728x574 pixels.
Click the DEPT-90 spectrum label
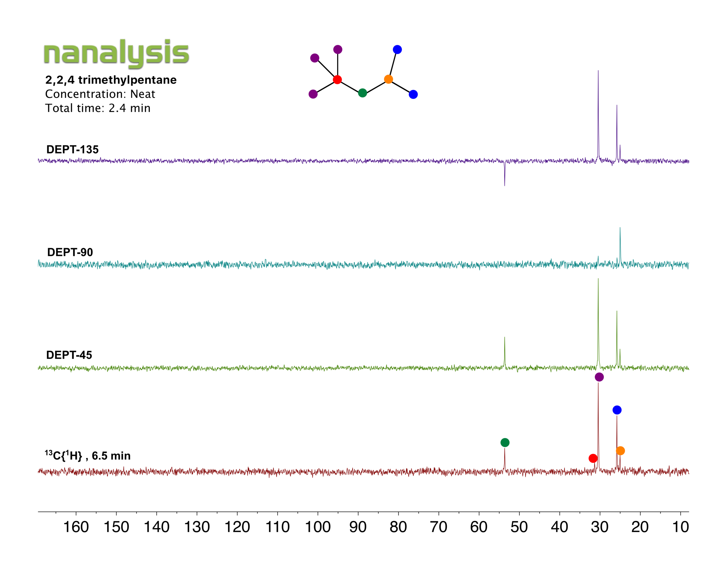click(x=70, y=252)
